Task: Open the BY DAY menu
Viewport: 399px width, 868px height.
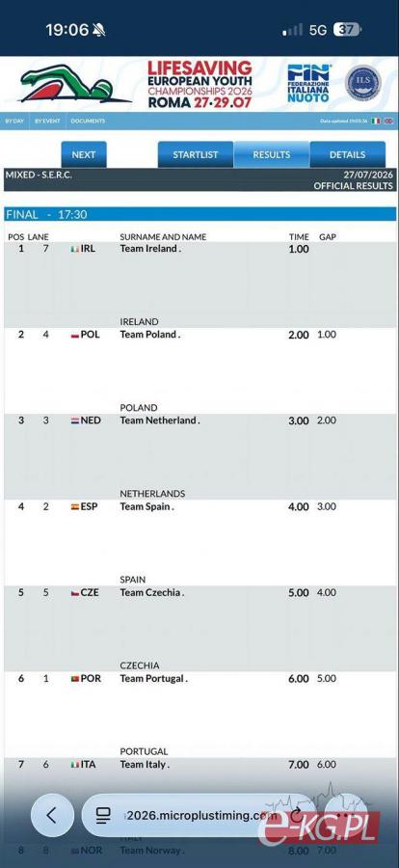Action: (x=14, y=122)
